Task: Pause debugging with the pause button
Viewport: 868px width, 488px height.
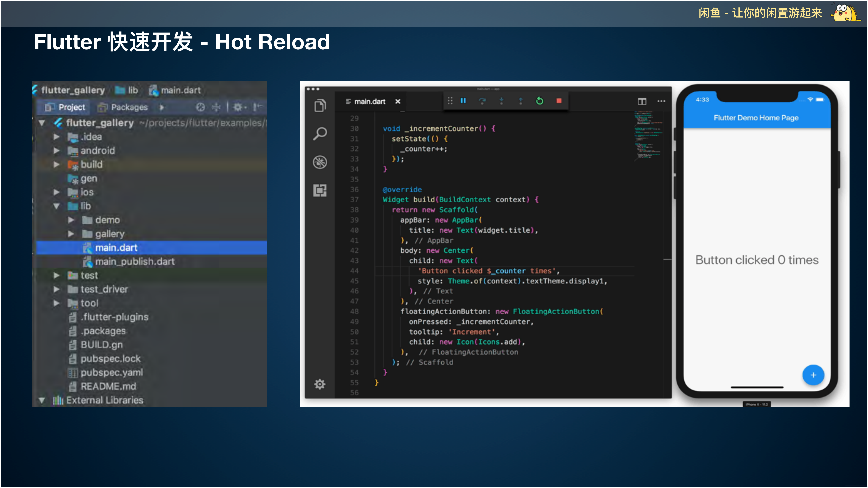Action: point(463,101)
